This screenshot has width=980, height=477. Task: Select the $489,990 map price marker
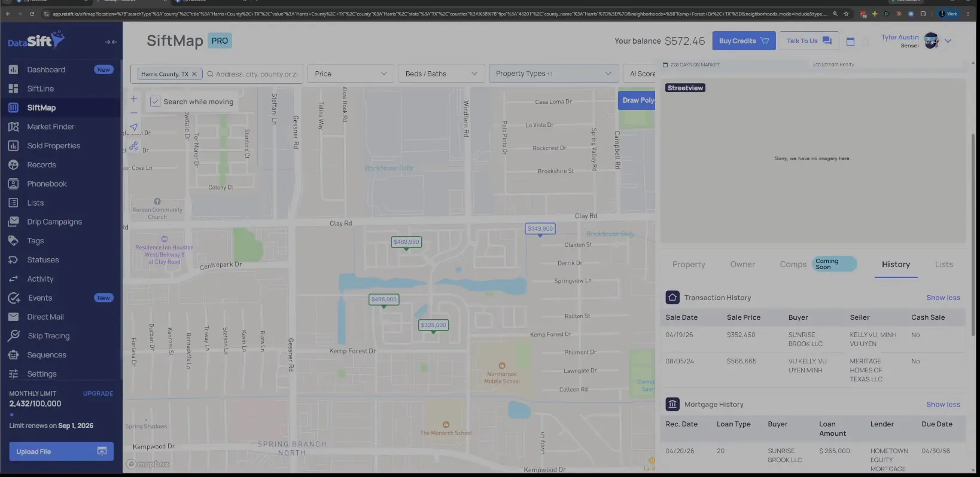coord(406,242)
